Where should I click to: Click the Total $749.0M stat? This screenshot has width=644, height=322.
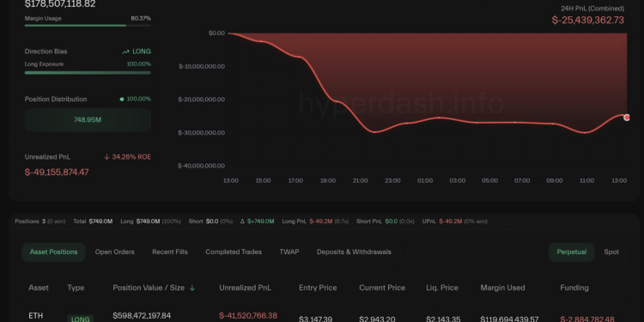[93, 222]
